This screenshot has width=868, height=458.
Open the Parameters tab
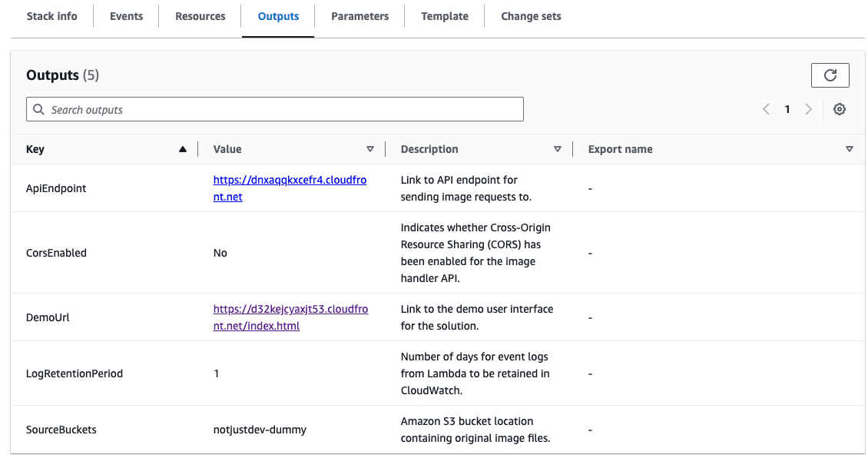(359, 16)
